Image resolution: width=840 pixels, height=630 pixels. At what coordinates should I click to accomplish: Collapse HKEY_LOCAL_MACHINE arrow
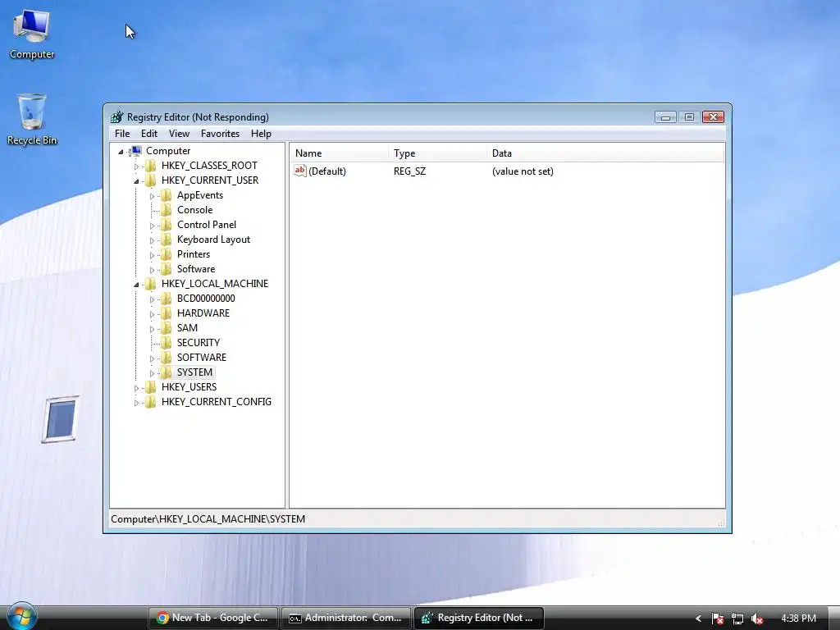click(136, 285)
